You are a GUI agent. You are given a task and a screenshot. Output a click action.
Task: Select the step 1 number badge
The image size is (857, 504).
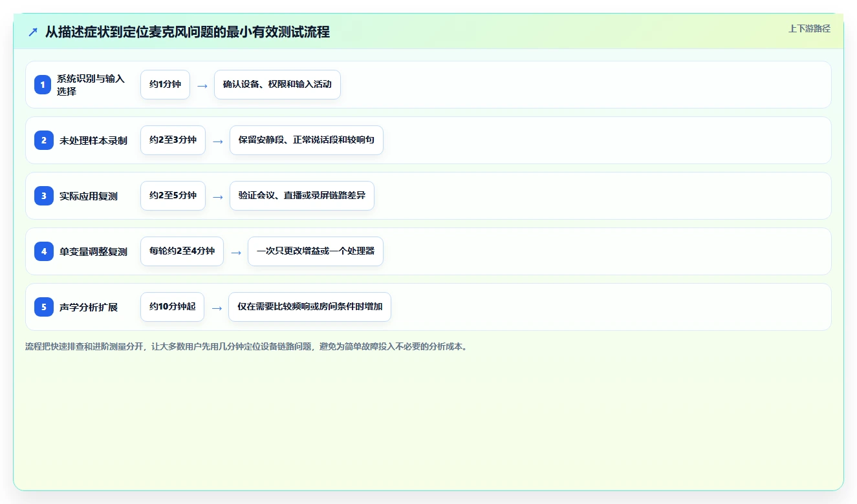(x=43, y=85)
